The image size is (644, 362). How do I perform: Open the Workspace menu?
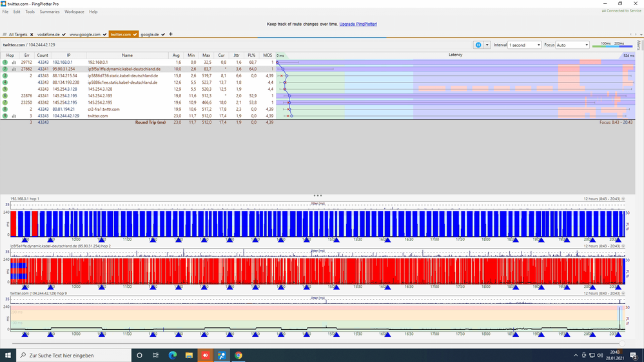point(74,12)
